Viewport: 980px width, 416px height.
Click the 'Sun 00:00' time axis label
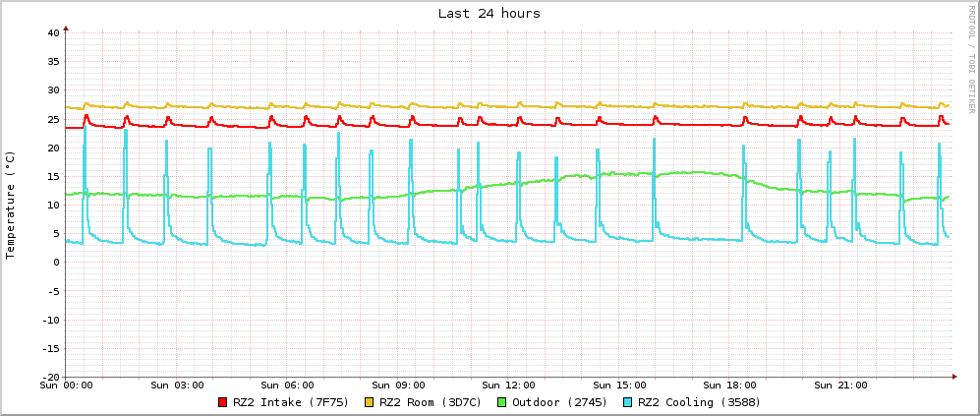pos(66,386)
